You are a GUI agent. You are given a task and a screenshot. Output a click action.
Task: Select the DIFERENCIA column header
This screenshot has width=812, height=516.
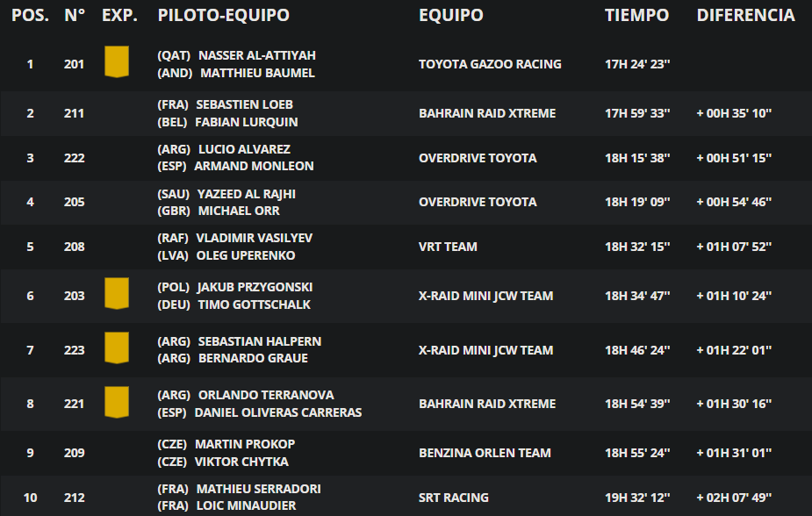[x=745, y=16]
